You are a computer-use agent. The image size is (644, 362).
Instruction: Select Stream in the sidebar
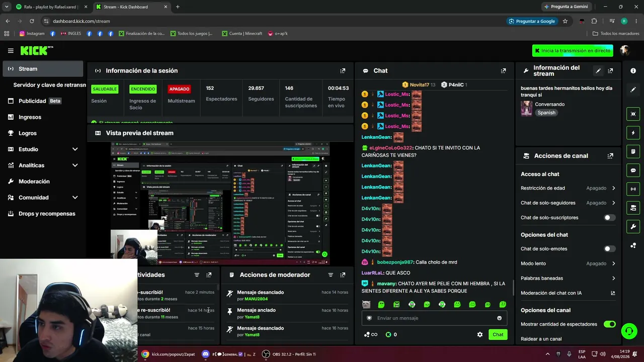(x=43, y=69)
